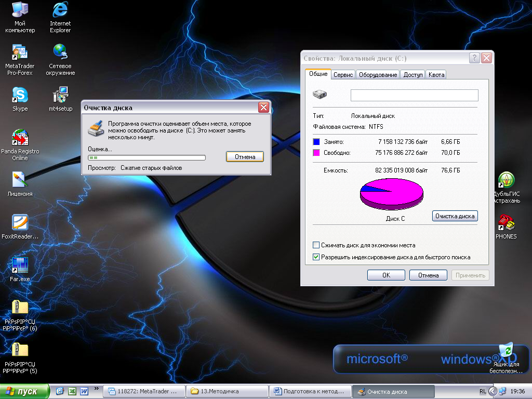This screenshot has width=532, height=399.
Task: Enable Сжимать диск для экономии места checkbox
Action: 316,245
